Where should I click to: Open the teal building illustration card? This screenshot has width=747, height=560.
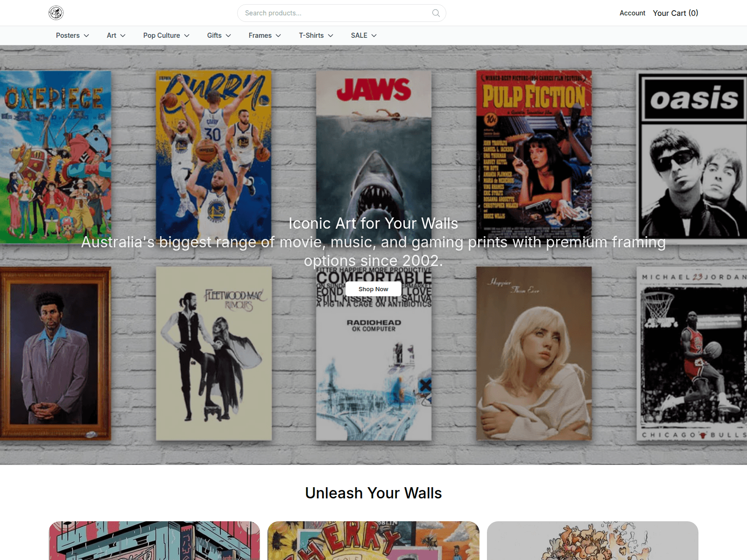click(x=155, y=540)
